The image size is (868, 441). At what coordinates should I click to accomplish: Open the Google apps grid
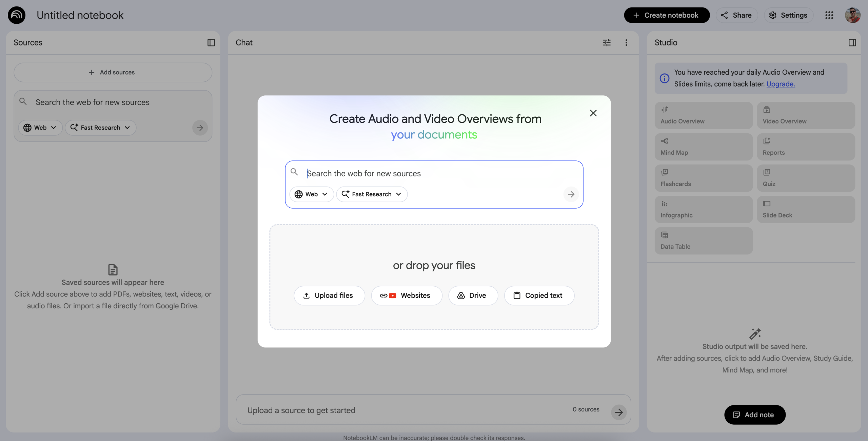(x=829, y=15)
